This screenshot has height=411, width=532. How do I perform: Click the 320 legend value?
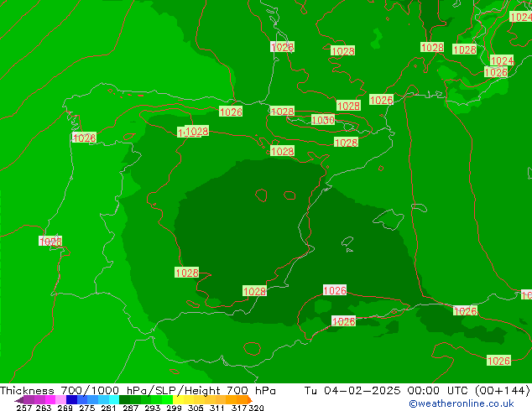click(256, 408)
